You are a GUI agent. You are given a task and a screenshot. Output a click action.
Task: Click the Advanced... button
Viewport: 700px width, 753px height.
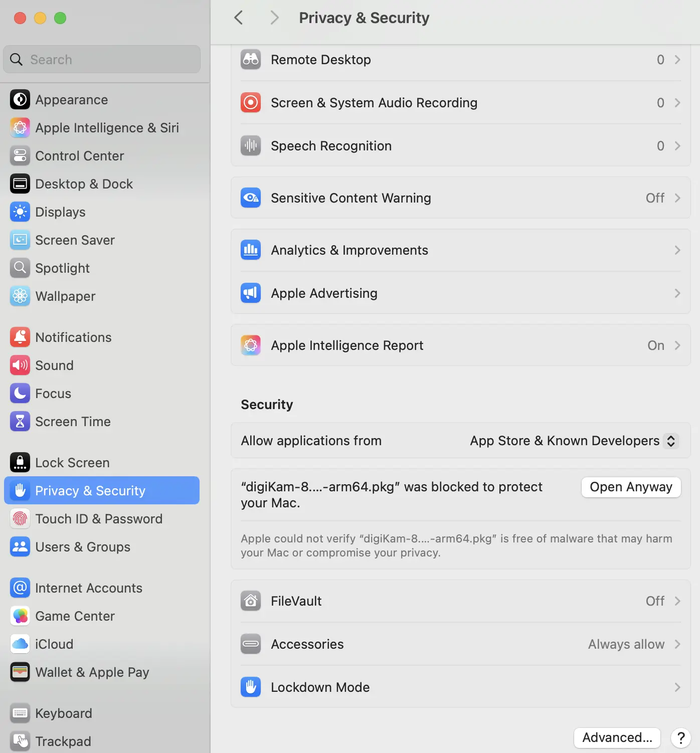pyautogui.click(x=617, y=737)
